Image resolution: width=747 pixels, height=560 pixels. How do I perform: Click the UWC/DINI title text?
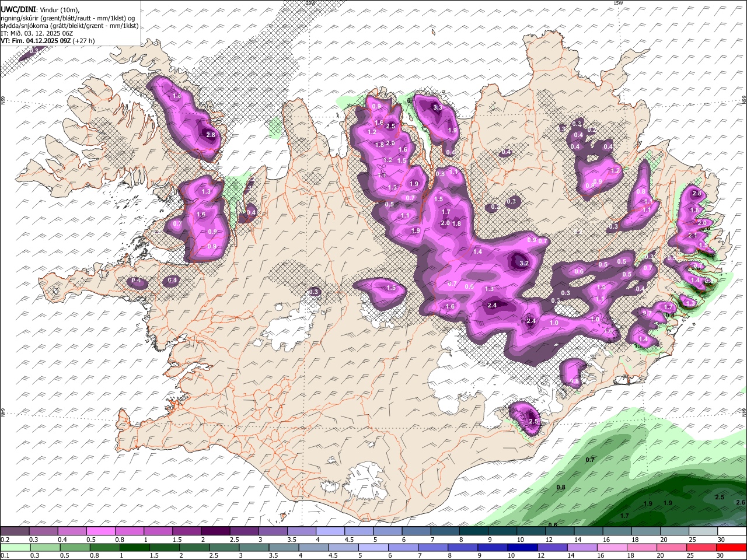[x=18, y=9]
